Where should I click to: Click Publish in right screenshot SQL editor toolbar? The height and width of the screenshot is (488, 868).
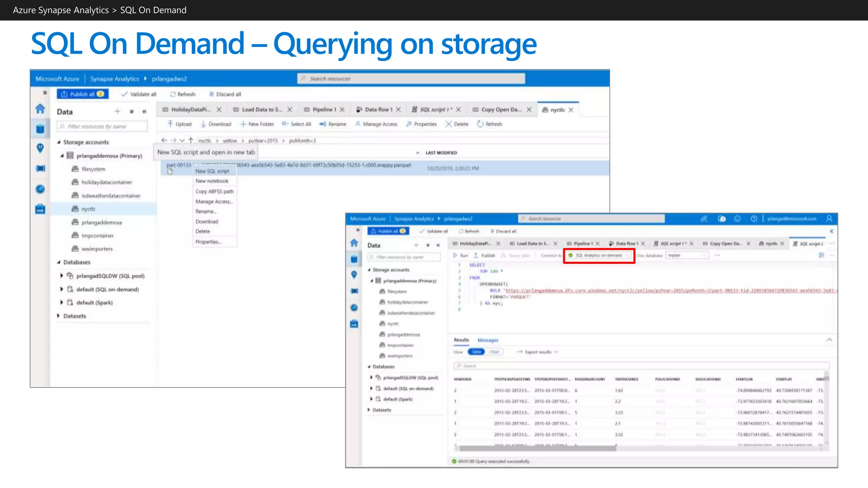(x=484, y=255)
